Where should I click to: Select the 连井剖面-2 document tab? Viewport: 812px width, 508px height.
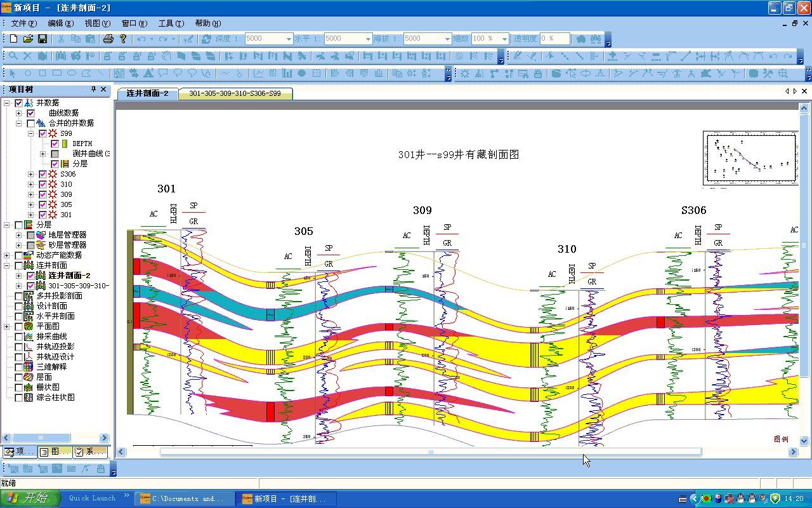pos(147,93)
